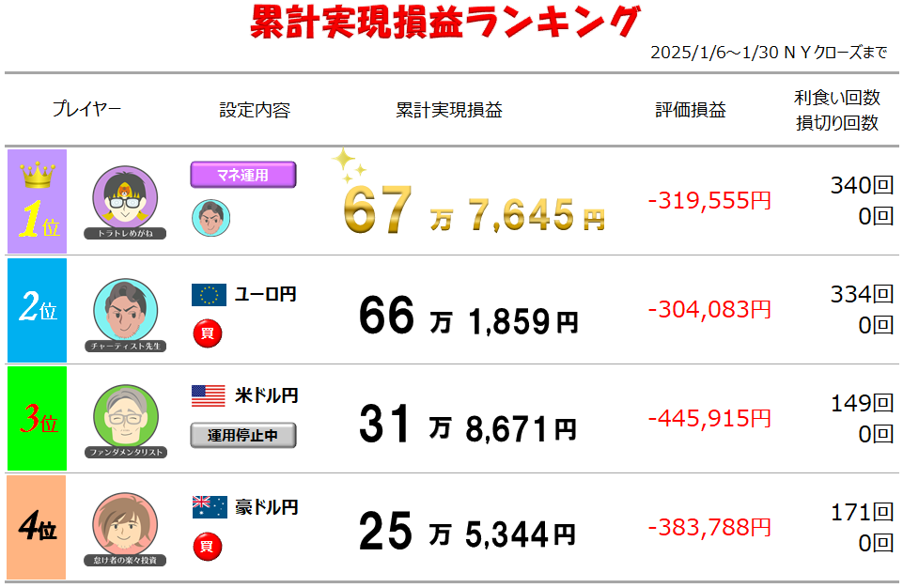Click the Australian flag icon for 豪ドル円
Screen dimensions: 903x588
pos(210,507)
